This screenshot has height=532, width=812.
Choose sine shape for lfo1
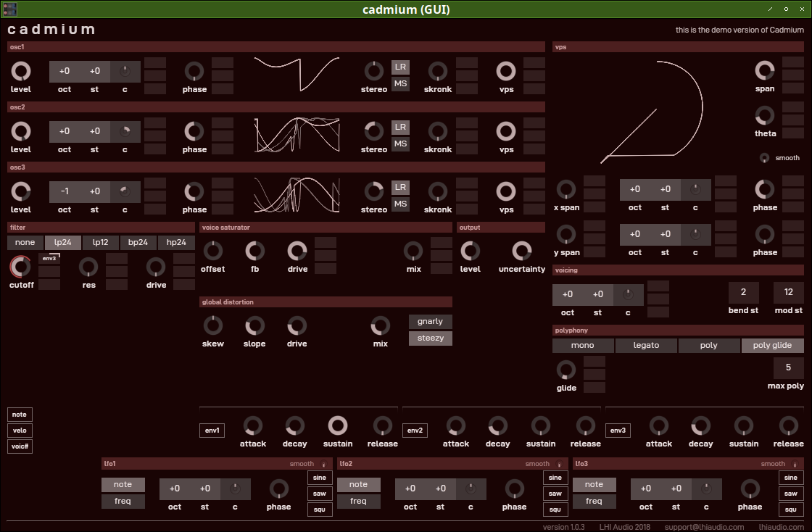320,478
